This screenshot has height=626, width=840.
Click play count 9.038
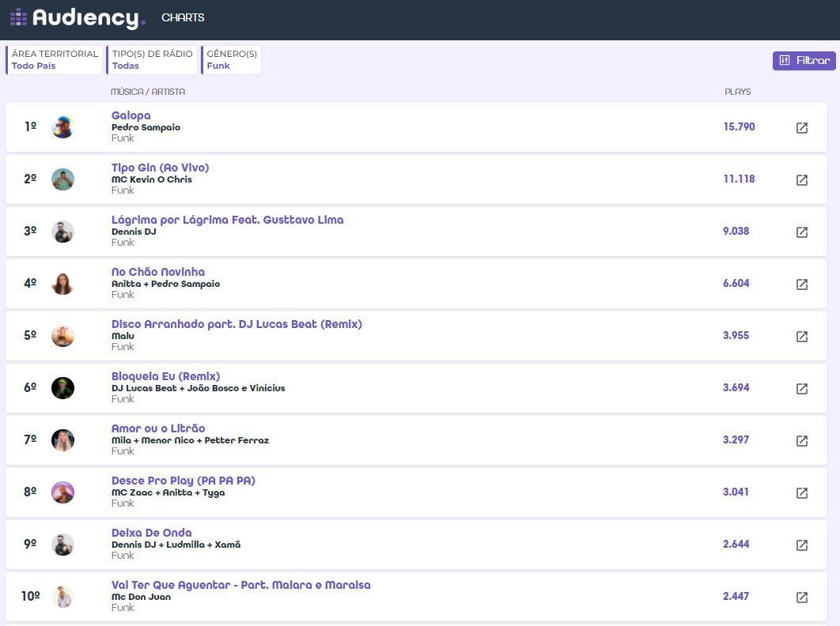pyautogui.click(x=736, y=232)
